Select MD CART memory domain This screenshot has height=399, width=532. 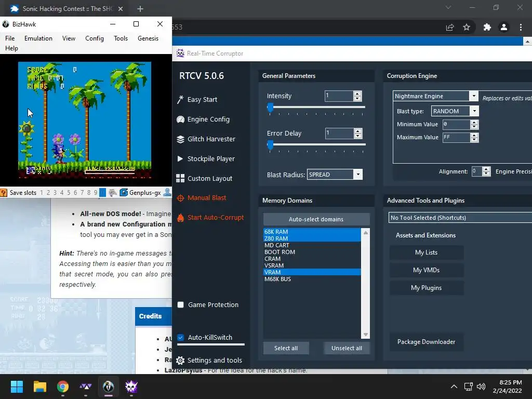tap(312, 245)
